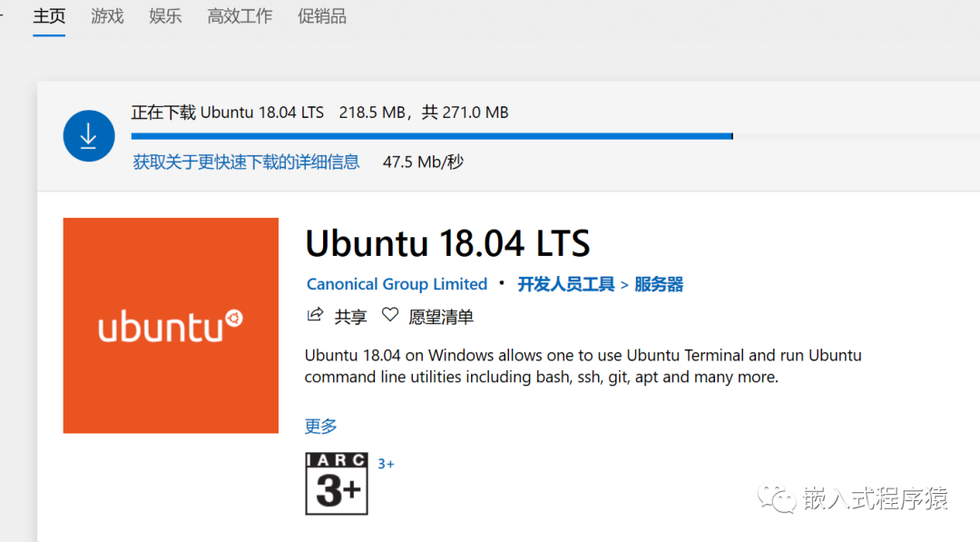Select the 娱乐 tab
Image resolution: width=980 pixels, height=542 pixels.
tap(165, 16)
